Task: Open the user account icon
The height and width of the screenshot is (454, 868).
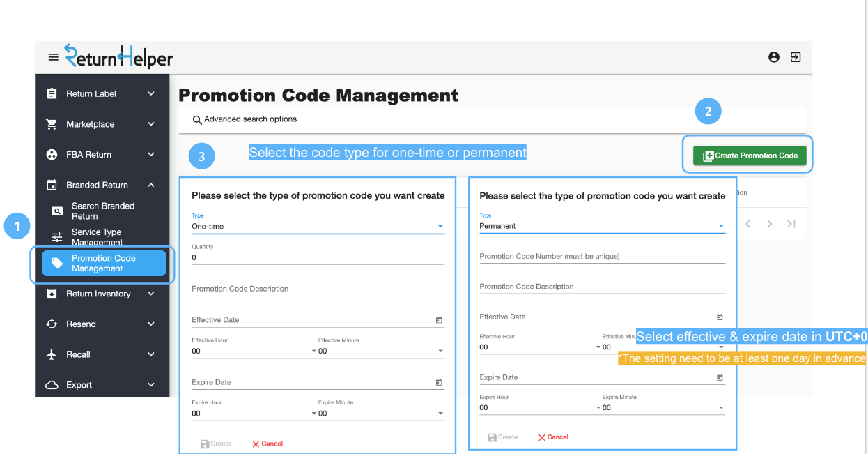Action: click(774, 57)
